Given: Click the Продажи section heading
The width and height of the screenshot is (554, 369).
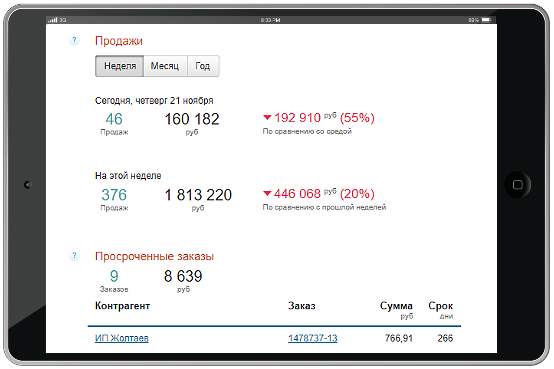Looking at the screenshot, I should [119, 41].
